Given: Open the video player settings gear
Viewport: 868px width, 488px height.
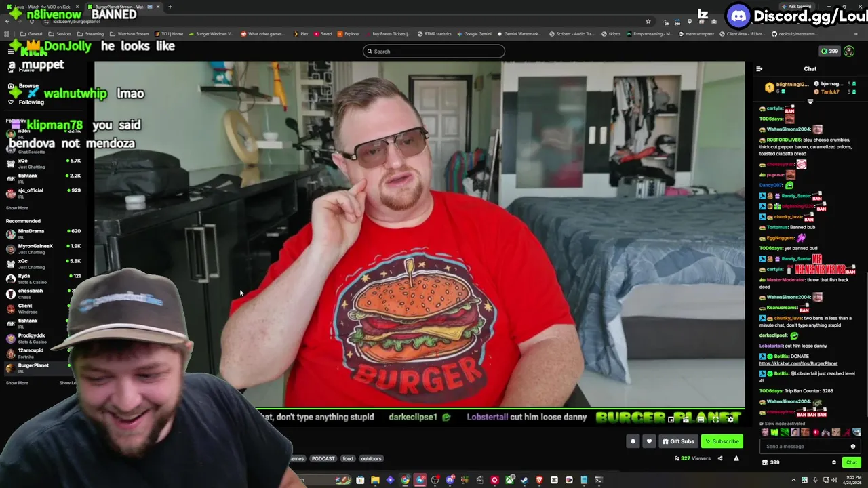Looking at the screenshot, I should click(x=730, y=420).
